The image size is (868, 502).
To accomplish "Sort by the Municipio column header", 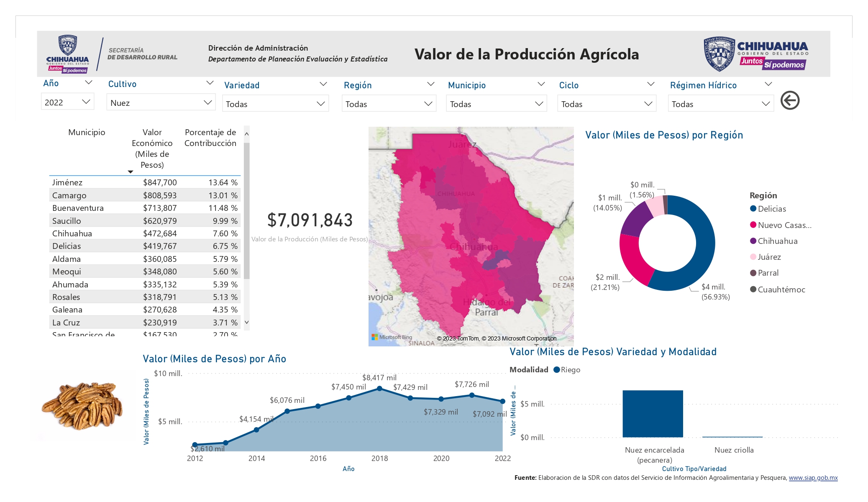I will 87,132.
